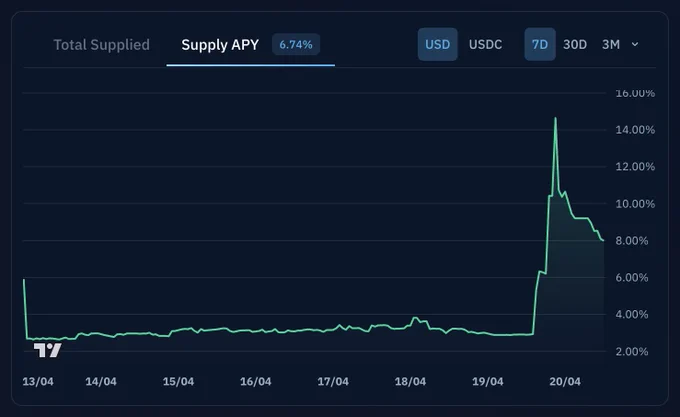Screen dimensions: 680x417
Task: Click the APY spike peak near 14%
Action: pyautogui.click(x=556, y=118)
